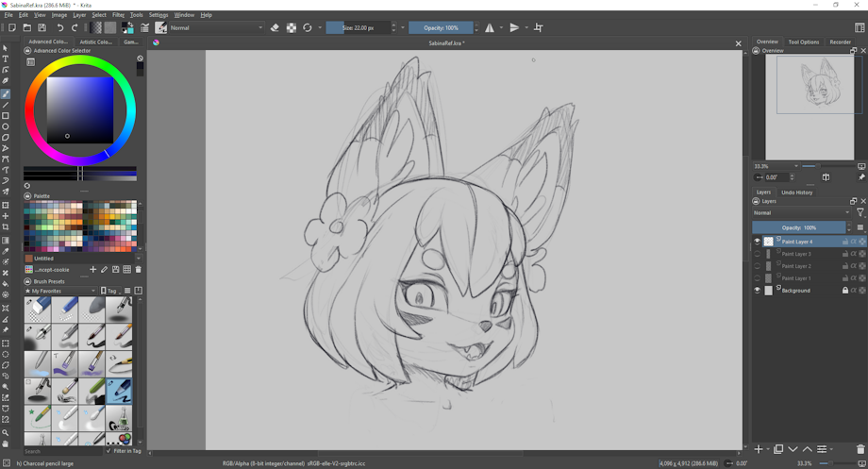Open the Filter menu
Image resolution: width=868 pixels, height=469 pixels.
tap(118, 15)
